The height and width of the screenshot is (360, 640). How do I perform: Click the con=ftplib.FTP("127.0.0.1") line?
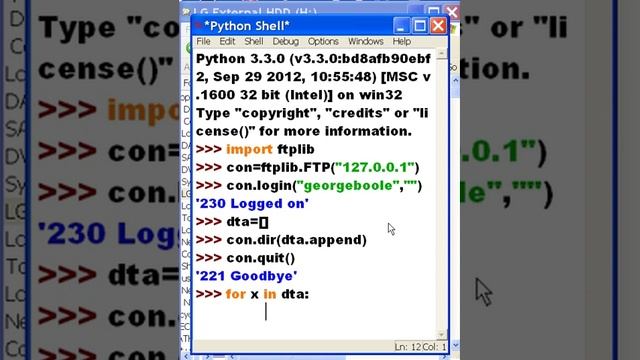pyautogui.click(x=308, y=167)
